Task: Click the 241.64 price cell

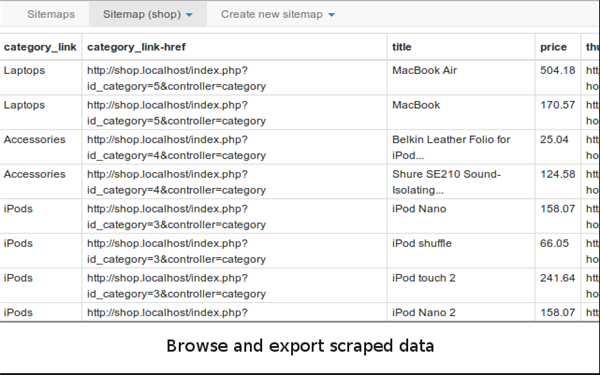Action: tap(558, 285)
